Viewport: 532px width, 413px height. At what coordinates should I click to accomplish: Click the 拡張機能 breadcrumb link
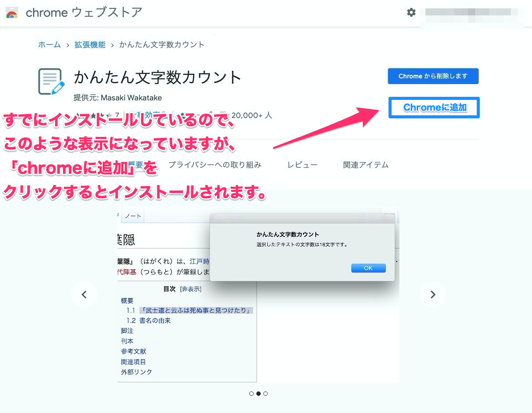point(90,44)
